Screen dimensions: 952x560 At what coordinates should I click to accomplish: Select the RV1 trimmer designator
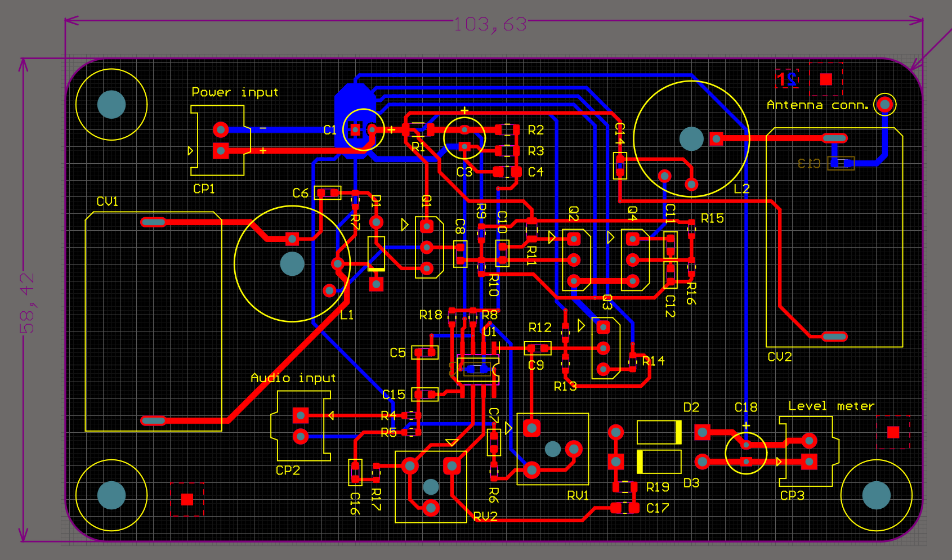click(x=578, y=495)
